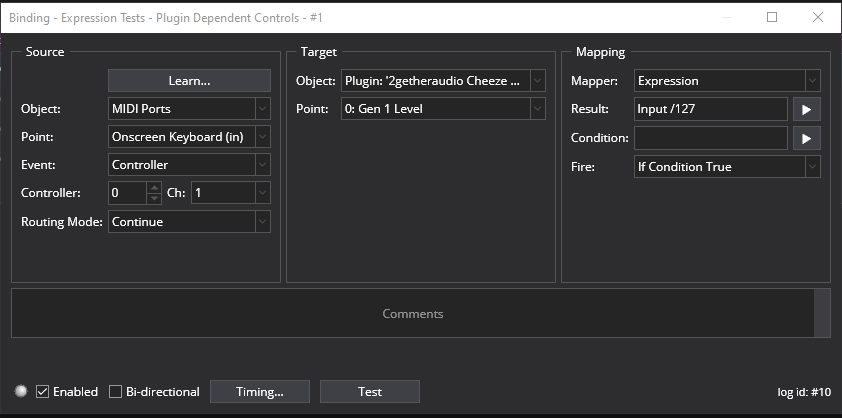
Task: Close the Binding dialog window
Action: coord(819,17)
